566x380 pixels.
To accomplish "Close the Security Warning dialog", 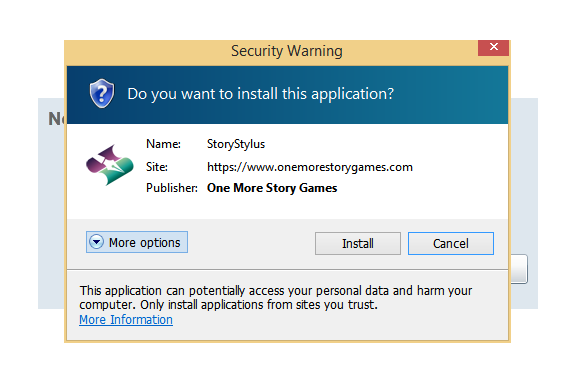I will [493, 47].
